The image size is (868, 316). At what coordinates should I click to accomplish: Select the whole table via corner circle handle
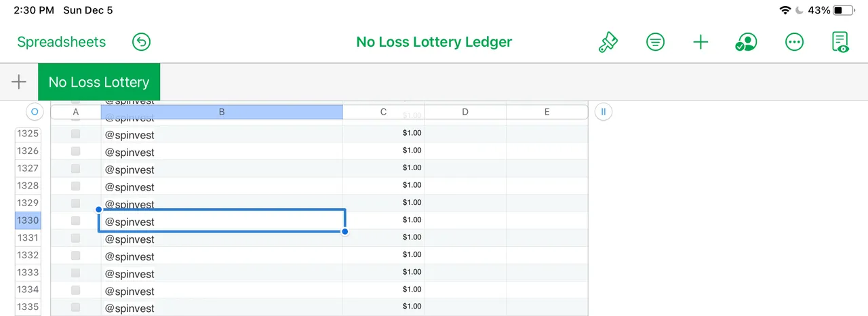point(34,111)
